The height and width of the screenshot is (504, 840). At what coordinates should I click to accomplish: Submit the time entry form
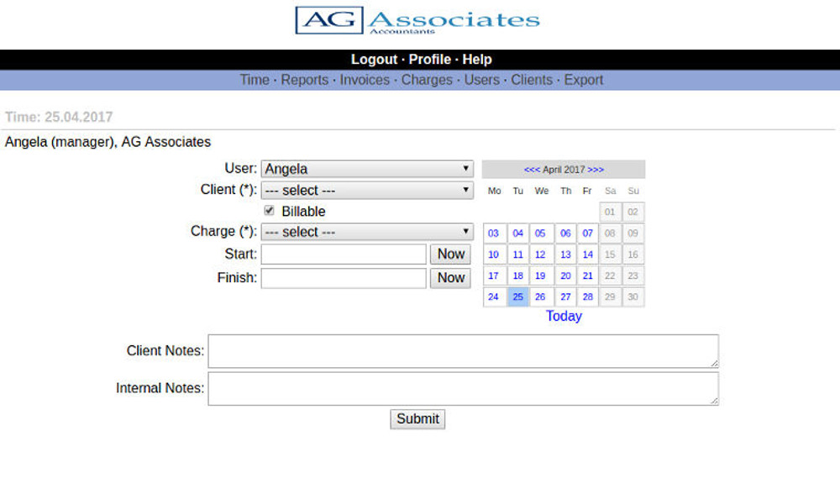pyautogui.click(x=417, y=418)
